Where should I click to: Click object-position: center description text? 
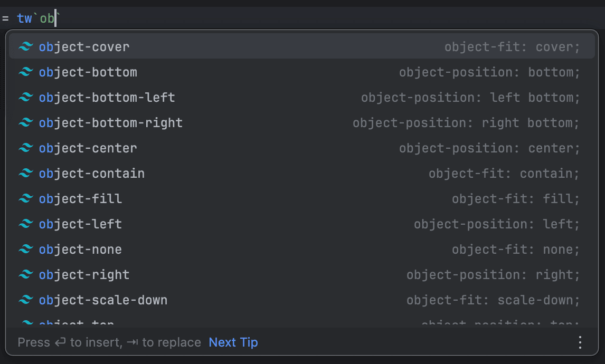(x=489, y=148)
